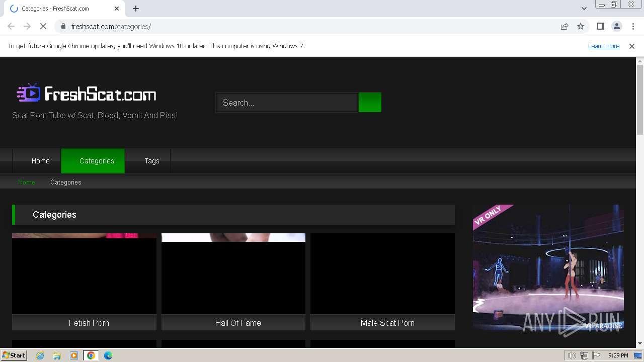Open the Hall Of Fame category thumbnail
Image resolution: width=644 pixels, height=362 pixels.
pyautogui.click(x=233, y=274)
